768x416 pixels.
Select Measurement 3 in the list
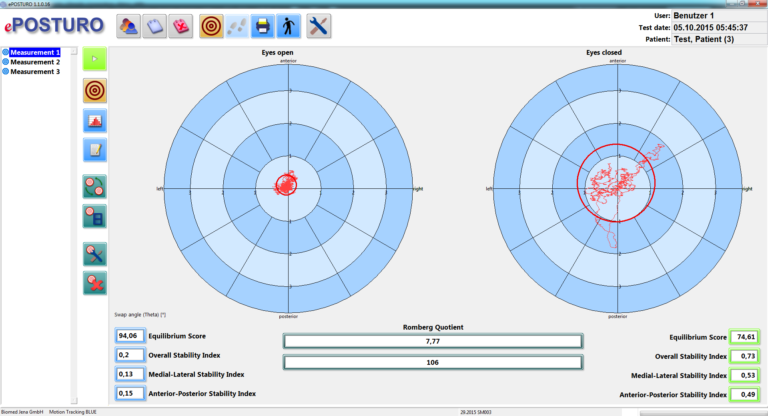(35, 72)
